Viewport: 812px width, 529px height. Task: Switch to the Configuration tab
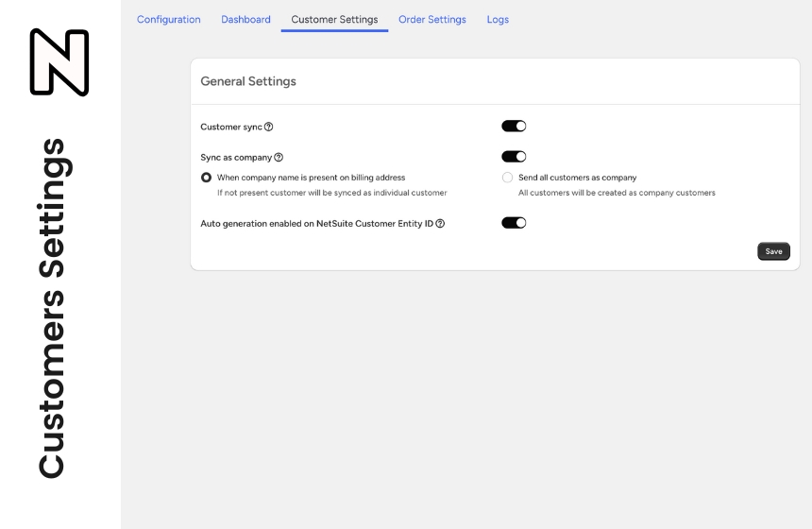click(x=169, y=19)
